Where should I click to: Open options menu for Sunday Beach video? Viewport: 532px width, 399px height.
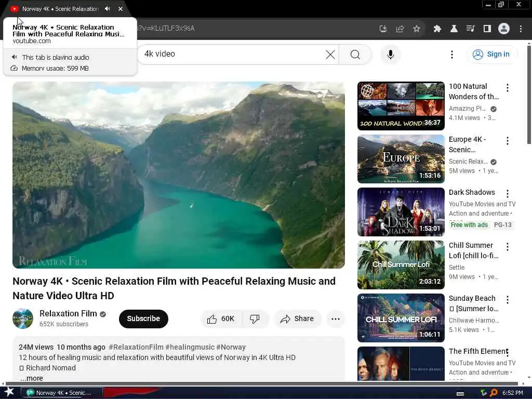(x=508, y=300)
